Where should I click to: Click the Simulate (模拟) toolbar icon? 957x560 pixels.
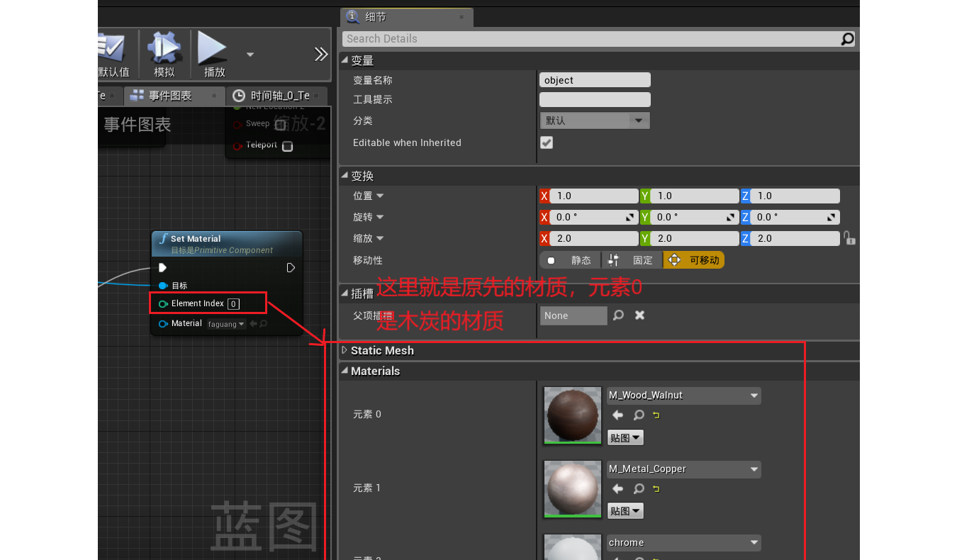164,47
